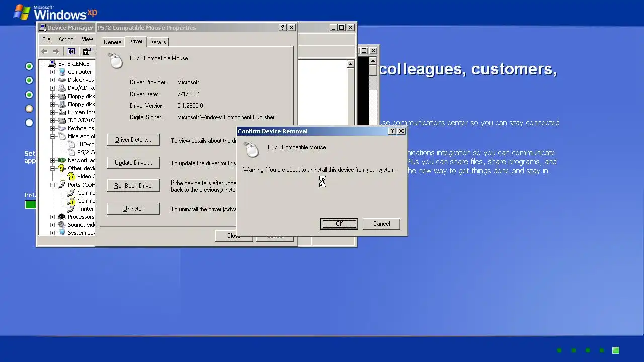Expand the Processors node
644x362 pixels.
tap(52, 217)
